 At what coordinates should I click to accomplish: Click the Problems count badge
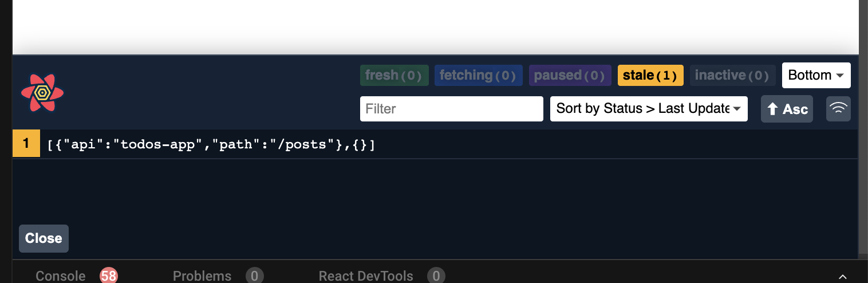point(255,276)
